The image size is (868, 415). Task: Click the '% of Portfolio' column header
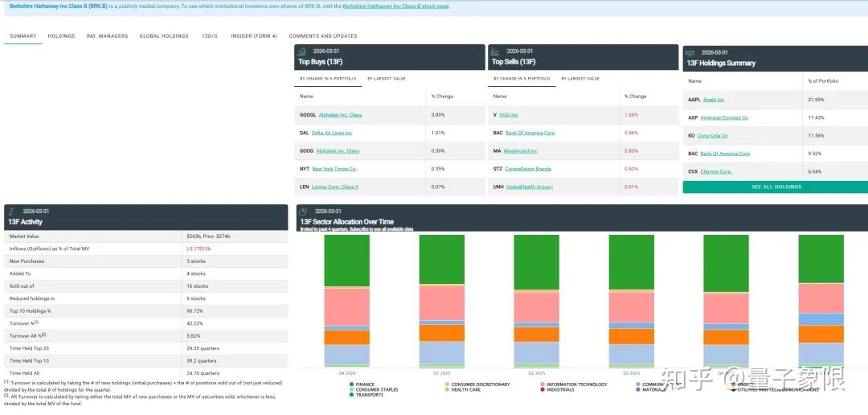(x=823, y=81)
